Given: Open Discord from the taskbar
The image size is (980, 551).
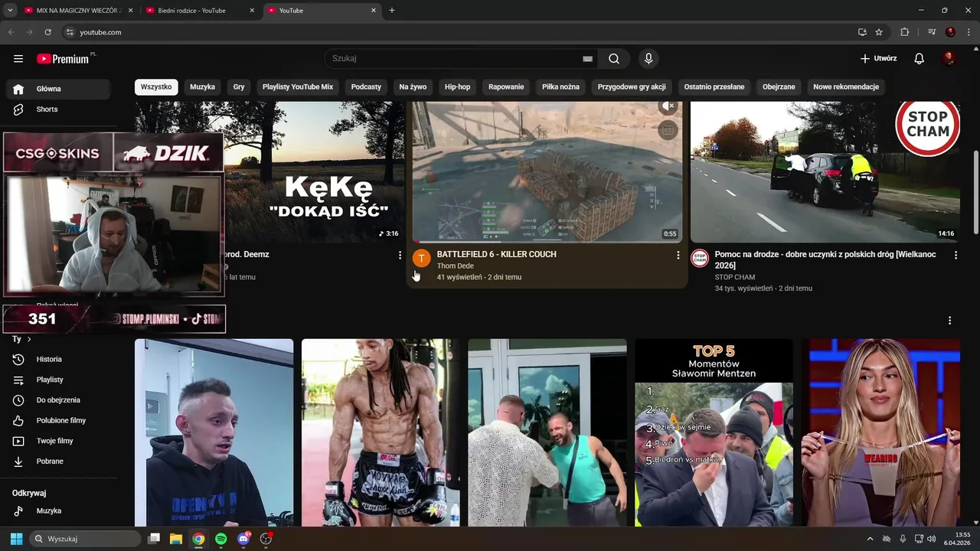Looking at the screenshot, I should point(243,539).
